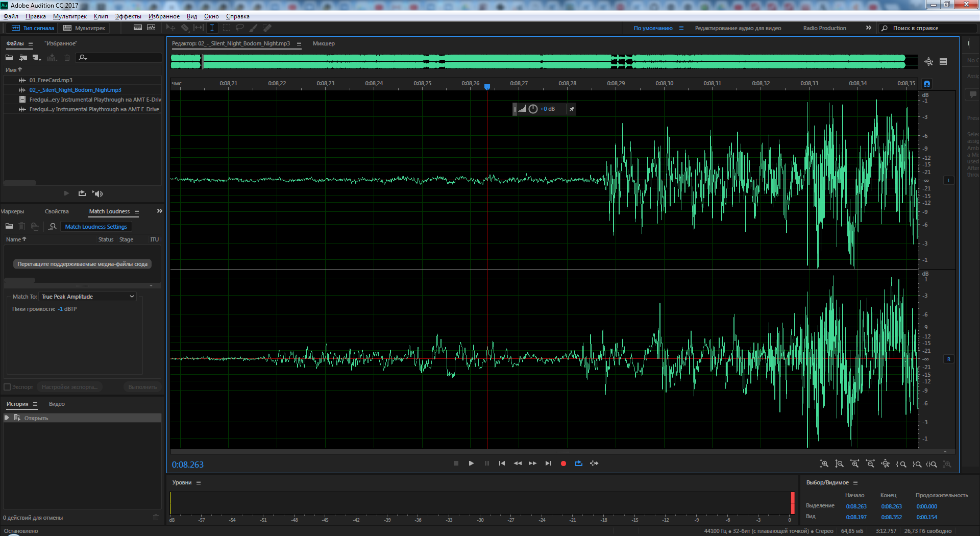Open the Файл menu
Image resolution: width=980 pixels, height=536 pixels.
click(x=11, y=16)
